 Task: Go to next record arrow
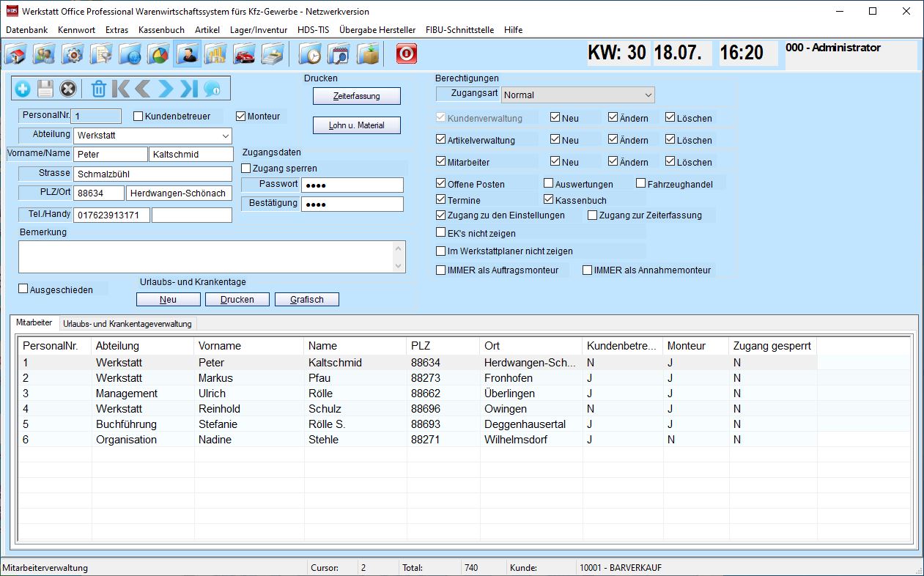coord(166,89)
